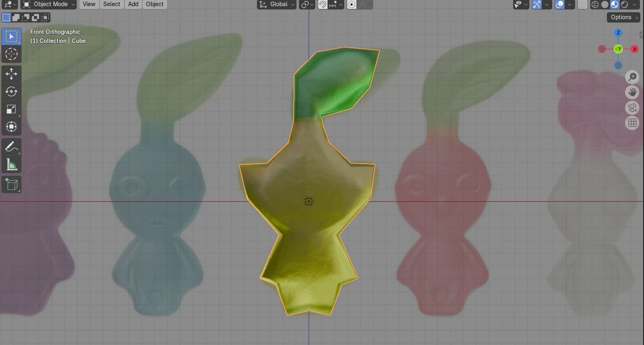Toggle viewport overlays display

[x=559, y=4]
